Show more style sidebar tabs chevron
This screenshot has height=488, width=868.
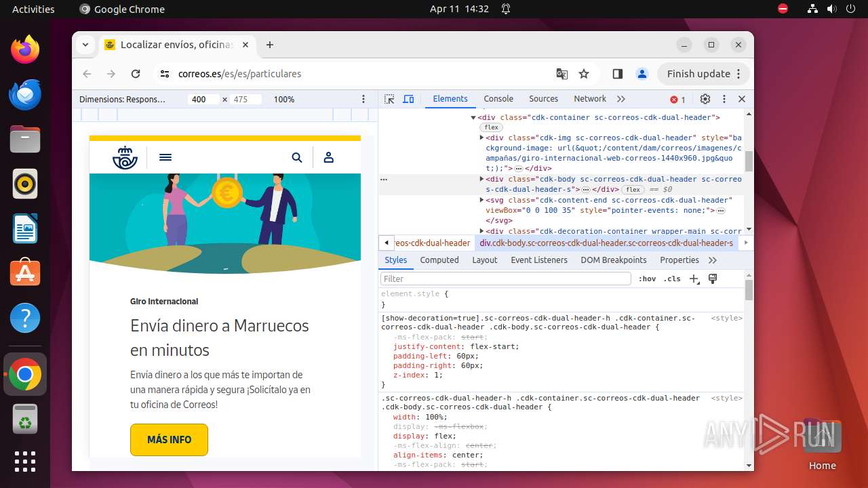tap(713, 260)
